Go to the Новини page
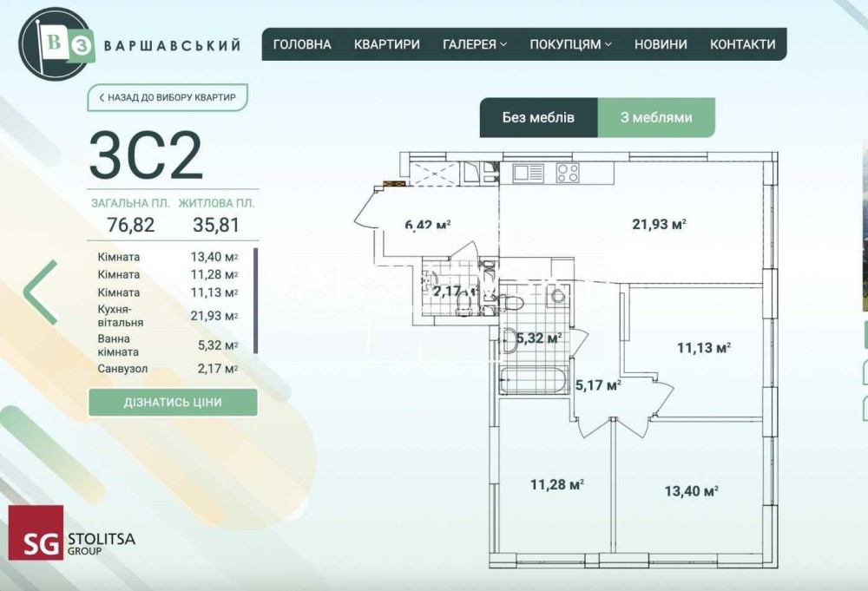Image resolution: width=868 pixels, height=591 pixels. coord(661,44)
